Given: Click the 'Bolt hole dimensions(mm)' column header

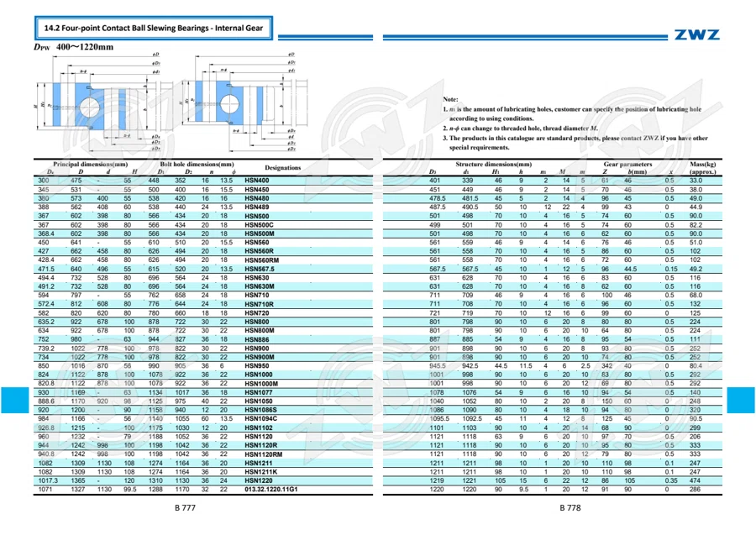Looking at the screenshot, I should [197, 165].
